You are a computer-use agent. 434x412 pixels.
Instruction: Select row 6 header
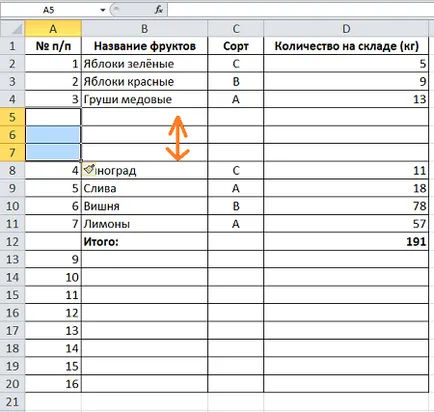tap(12, 135)
